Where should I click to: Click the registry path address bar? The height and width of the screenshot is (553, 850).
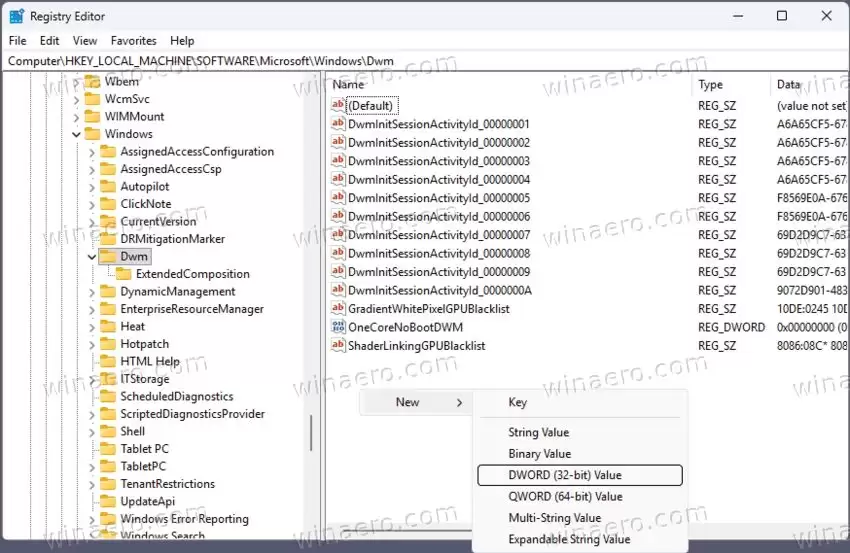pos(425,61)
